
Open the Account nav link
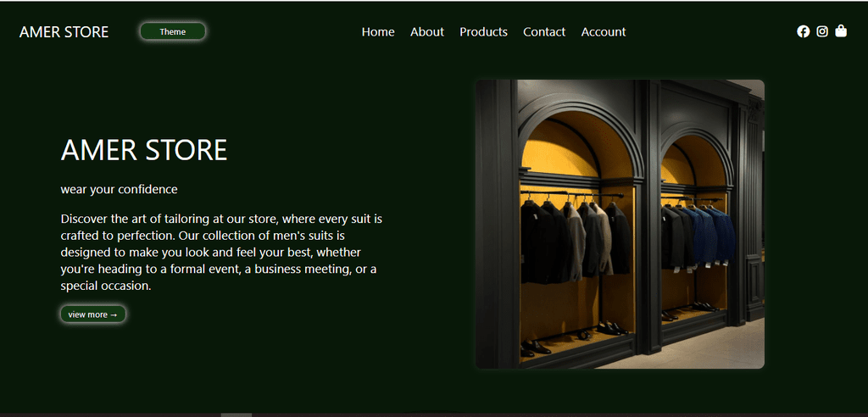604,32
